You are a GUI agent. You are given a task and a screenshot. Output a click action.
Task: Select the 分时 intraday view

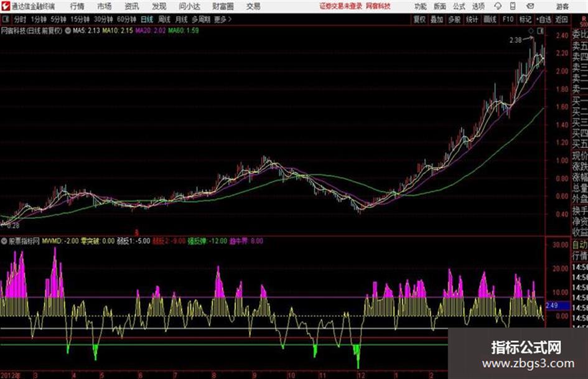tap(20, 19)
